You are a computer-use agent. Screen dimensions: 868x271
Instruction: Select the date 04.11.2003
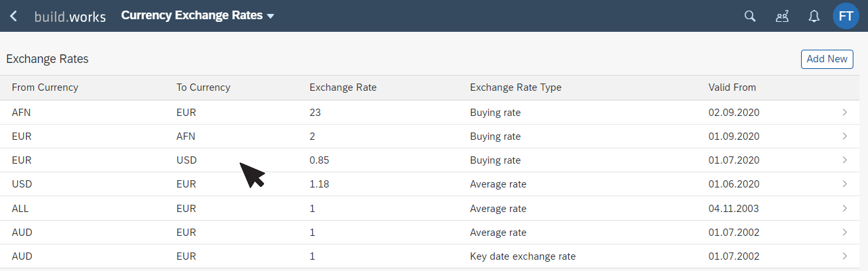click(x=734, y=209)
